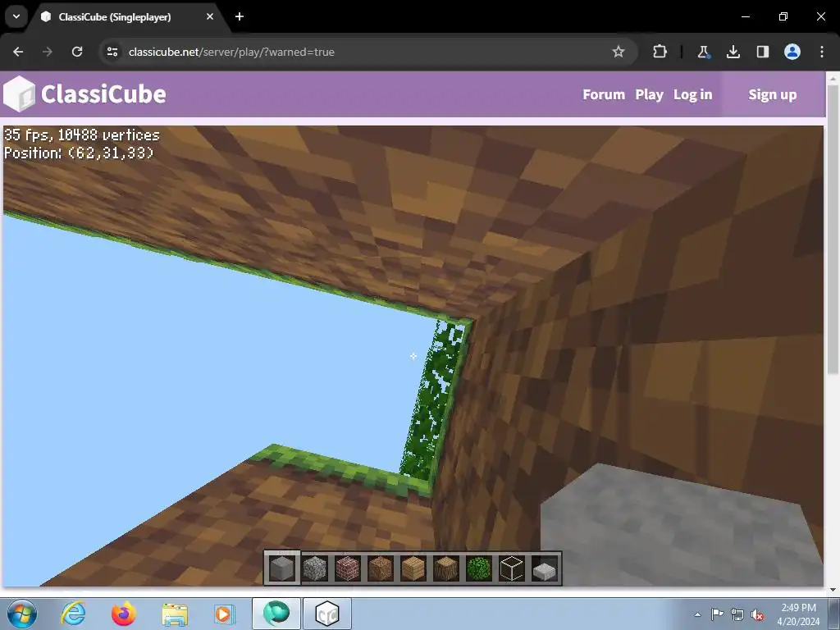
Task: Click the Log in link
Action: click(x=692, y=94)
